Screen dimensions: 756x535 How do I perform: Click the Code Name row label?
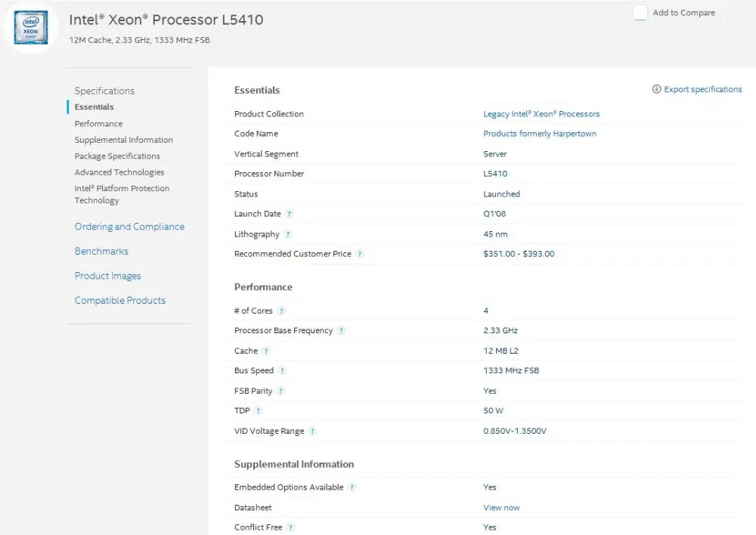pyautogui.click(x=256, y=134)
